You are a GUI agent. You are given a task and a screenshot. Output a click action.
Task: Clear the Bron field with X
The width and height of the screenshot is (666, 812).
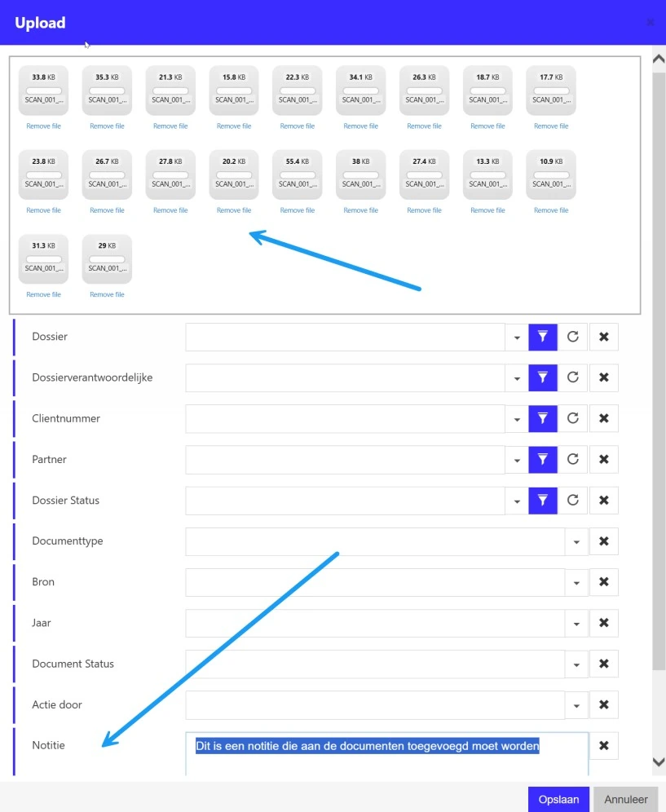point(604,582)
